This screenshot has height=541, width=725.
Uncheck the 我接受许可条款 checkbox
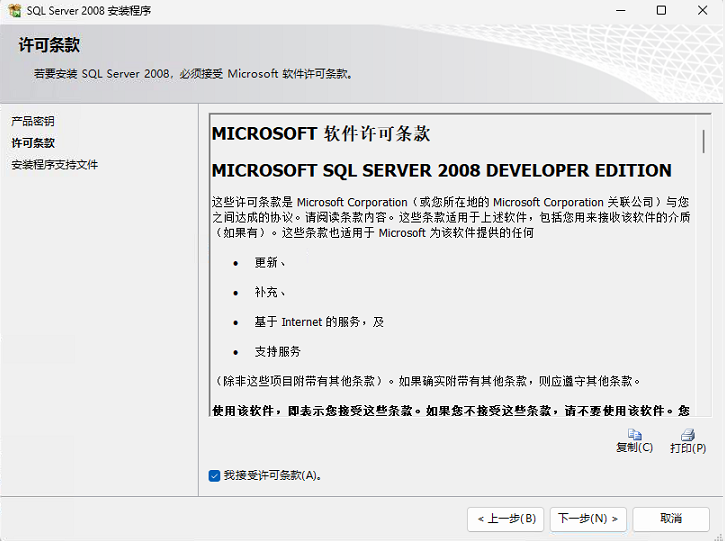[x=214, y=476]
